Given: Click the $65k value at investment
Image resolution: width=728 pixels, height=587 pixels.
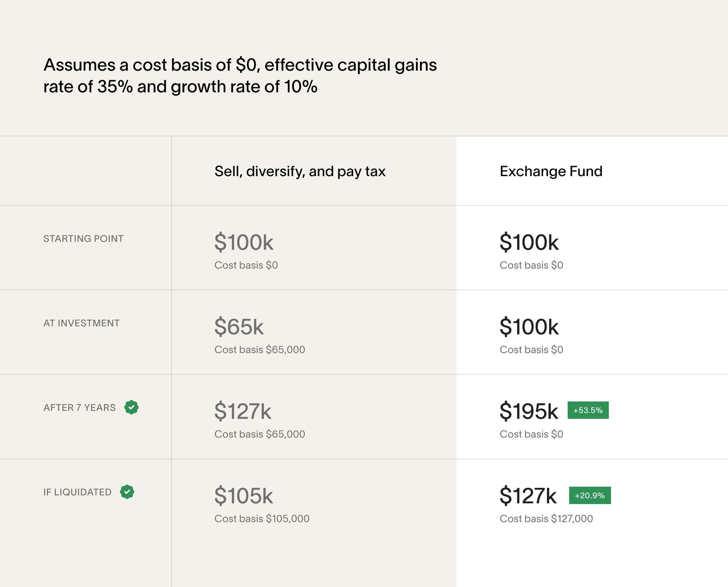Looking at the screenshot, I should pos(239,327).
